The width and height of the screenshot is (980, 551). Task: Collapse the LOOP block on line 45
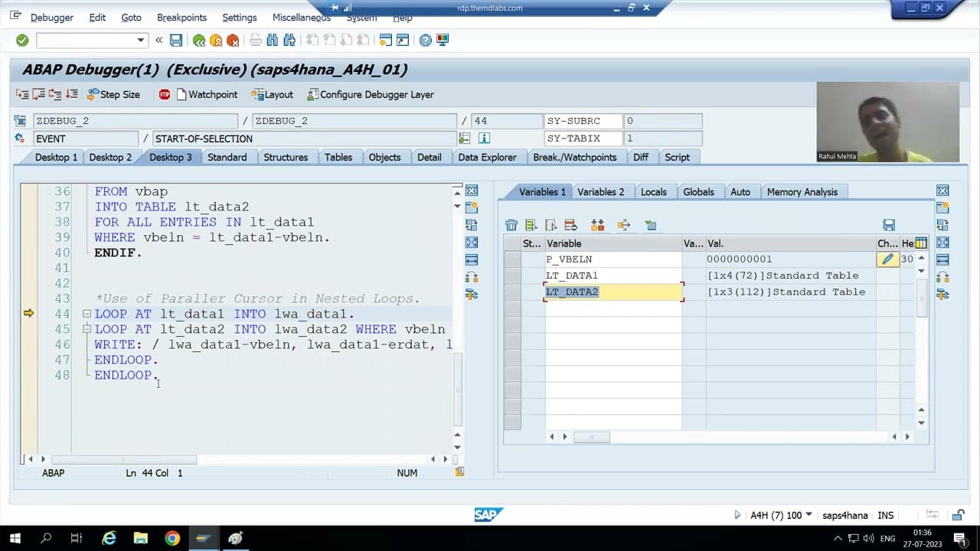(x=87, y=329)
